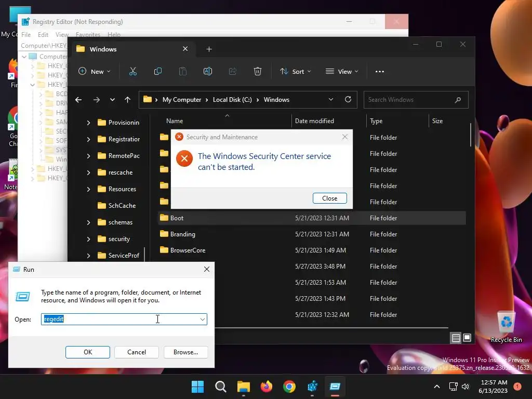
Task: Click the volume icon in the system tray
Action: pos(465,387)
